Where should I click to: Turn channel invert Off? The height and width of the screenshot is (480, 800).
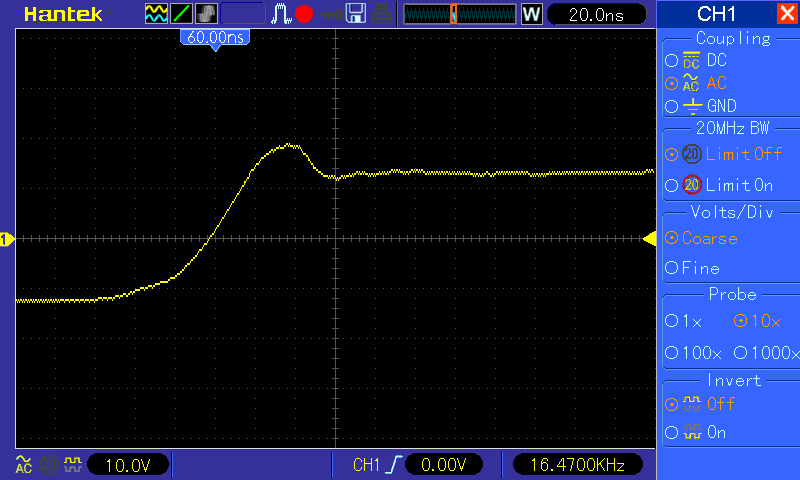point(700,404)
